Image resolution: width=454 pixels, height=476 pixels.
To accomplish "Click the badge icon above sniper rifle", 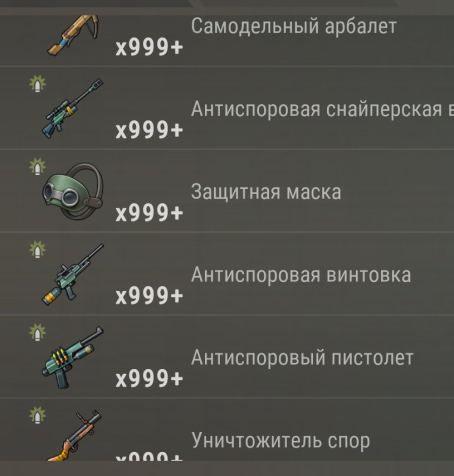I will pos(38,84).
